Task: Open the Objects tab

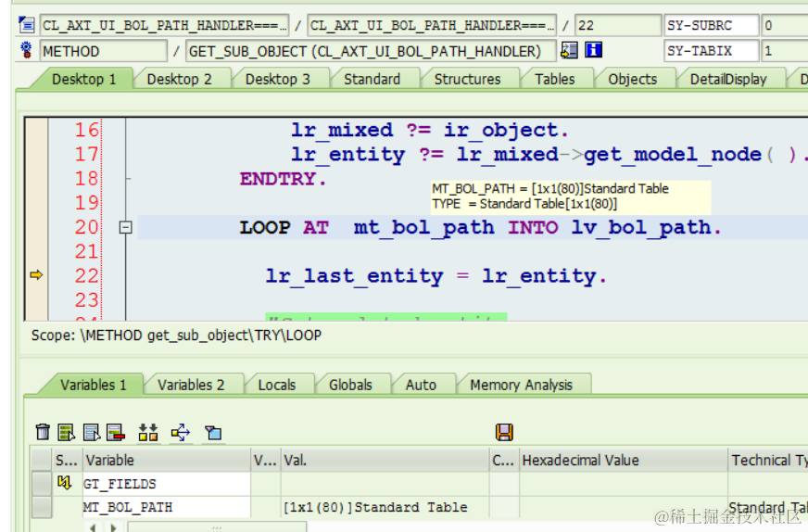Action: [x=632, y=79]
